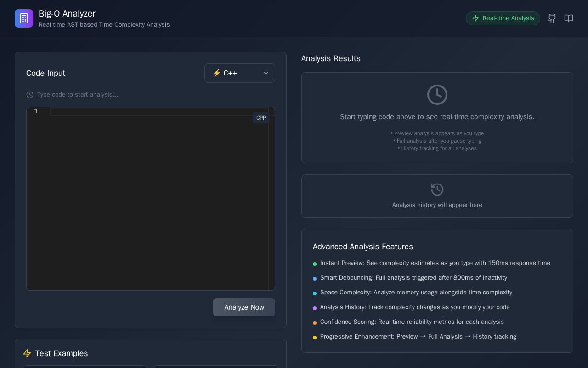Click the 'Smart Debouncing' feature line
Viewport: 588px width, 368px height.
click(413, 278)
